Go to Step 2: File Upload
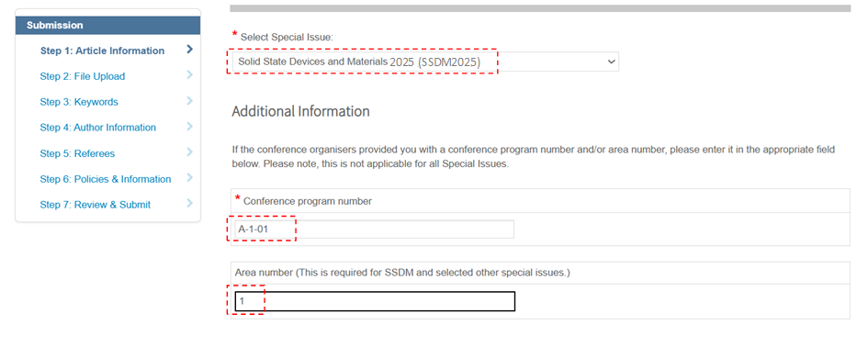The width and height of the screenshot is (868, 347). point(83,76)
